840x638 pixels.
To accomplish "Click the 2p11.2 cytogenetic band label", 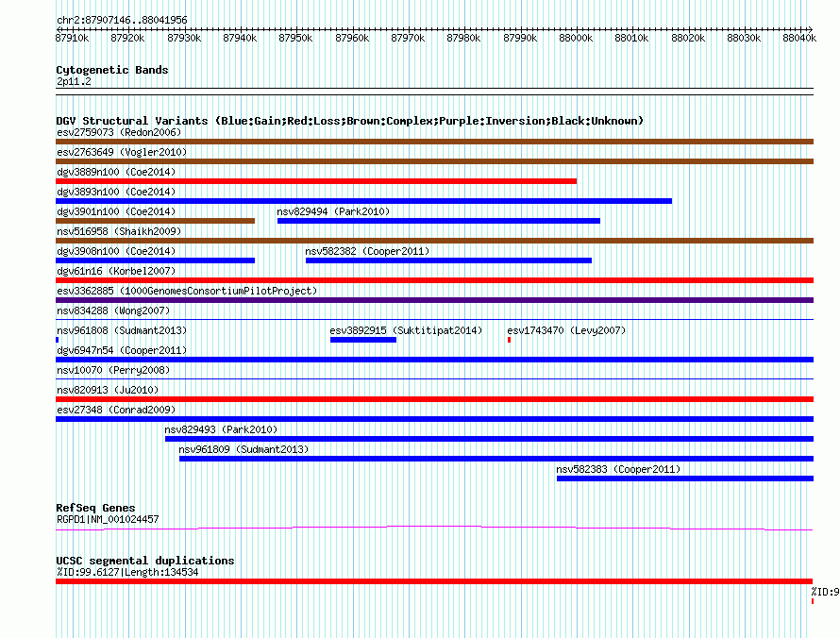I will pyautogui.click(x=74, y=82).
